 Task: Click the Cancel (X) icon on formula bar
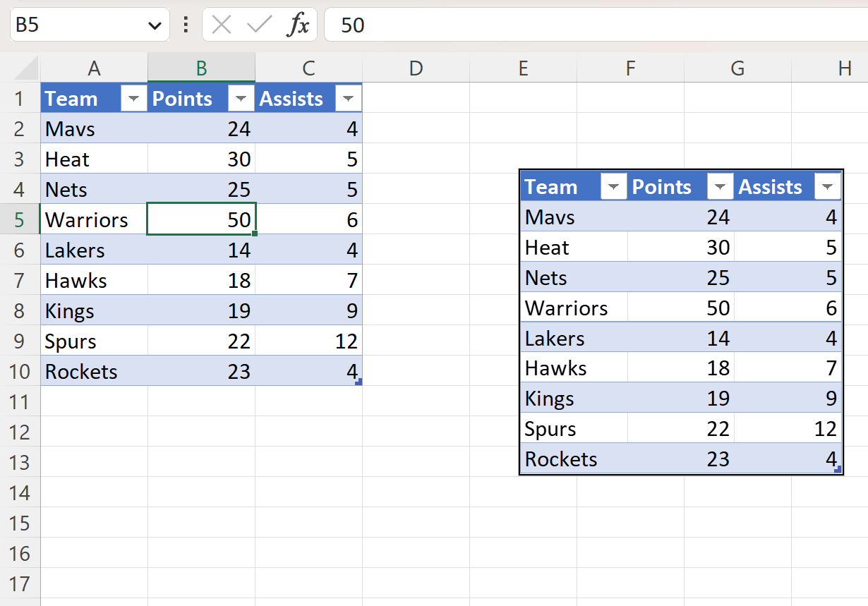[x=221, y=25]
